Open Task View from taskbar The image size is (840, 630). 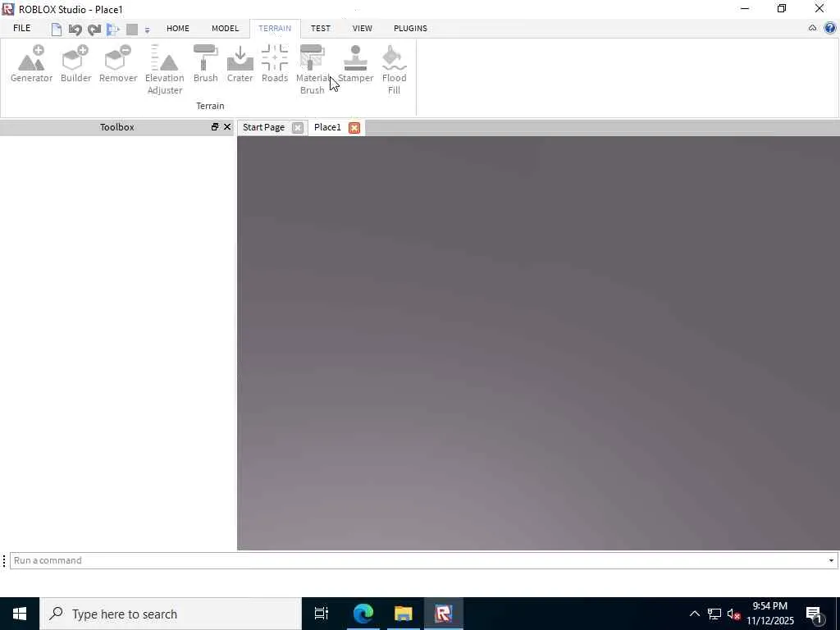(322, 614)
